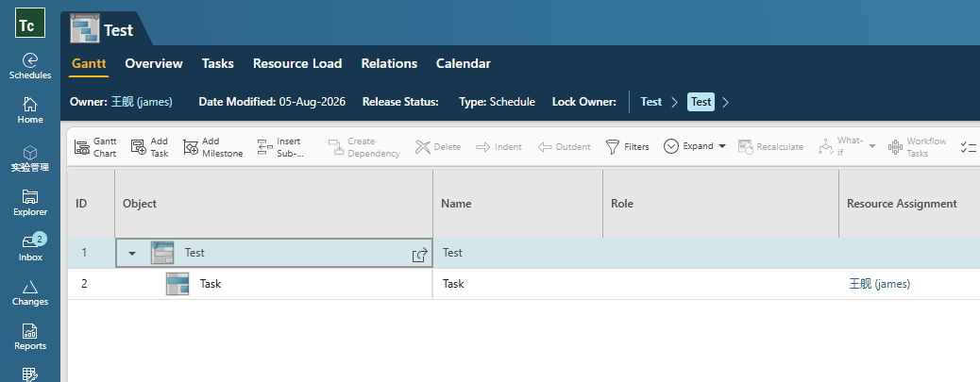Screen dimensions: 980x382
Task: Switch to the Gantt tab
Action: tap(89, 64)
